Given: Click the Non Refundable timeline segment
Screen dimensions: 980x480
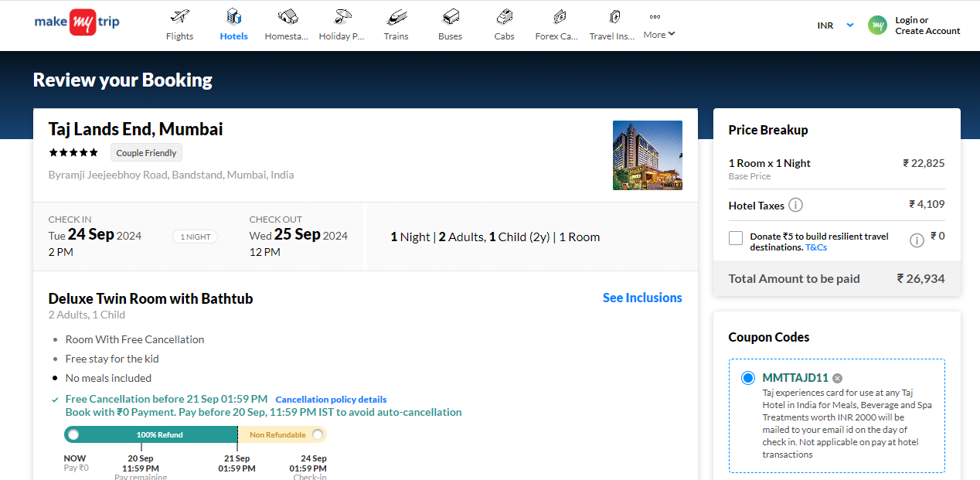Looking at the screenshot, I should (282, 434).
